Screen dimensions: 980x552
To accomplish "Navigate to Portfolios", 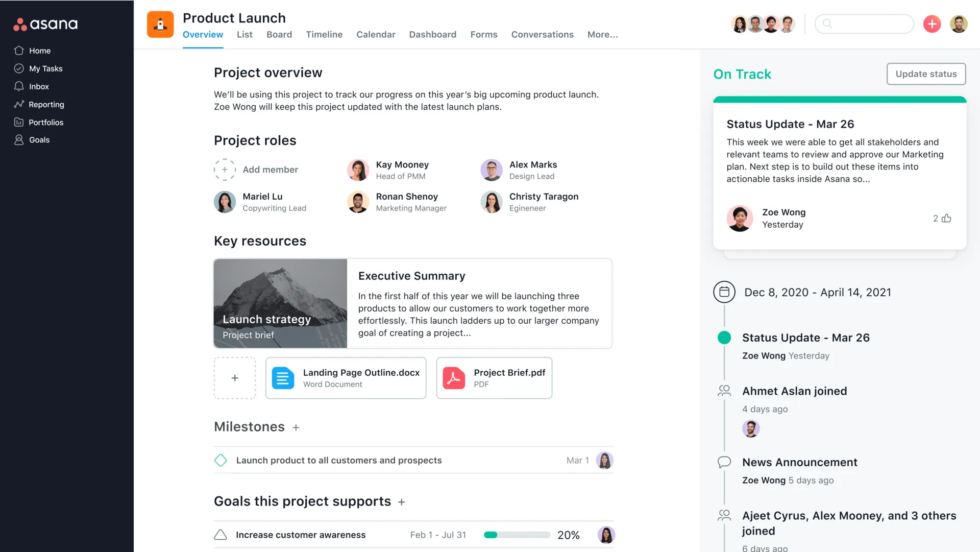I will [46, 123].
